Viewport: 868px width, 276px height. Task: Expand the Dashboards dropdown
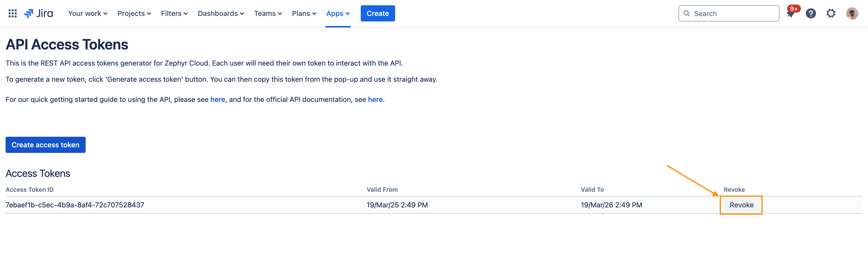point(221,13)
